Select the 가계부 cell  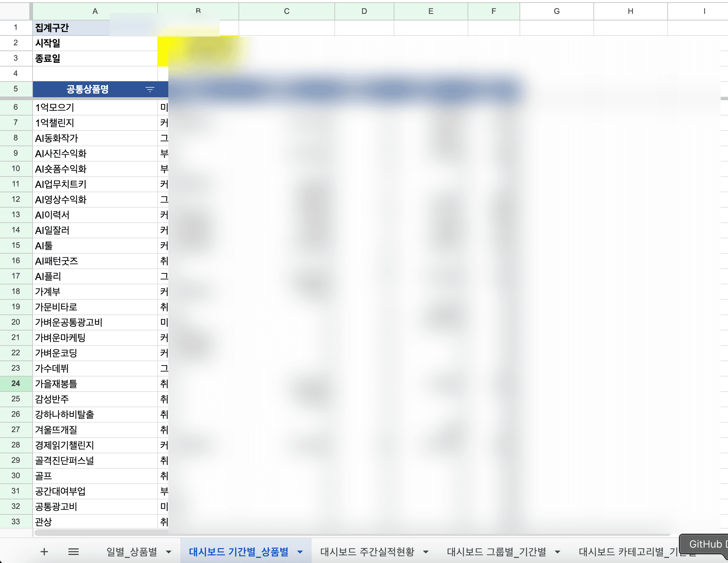(95, 292)
